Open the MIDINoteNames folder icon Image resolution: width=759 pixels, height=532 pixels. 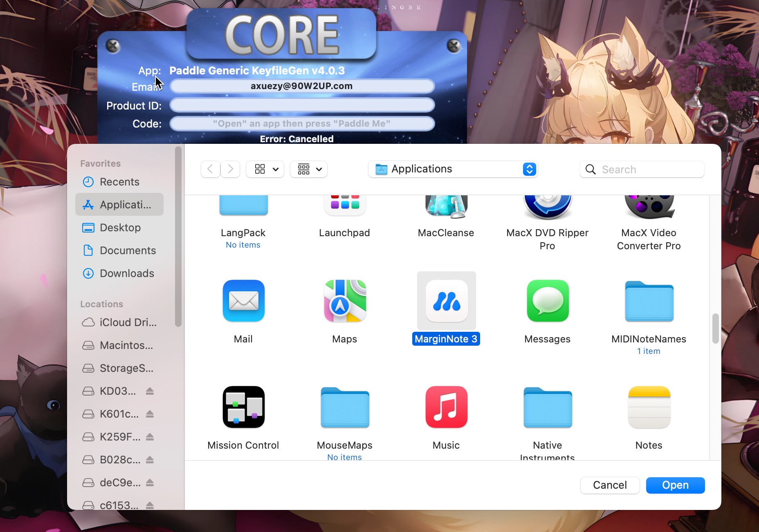[x=649, y=301]
